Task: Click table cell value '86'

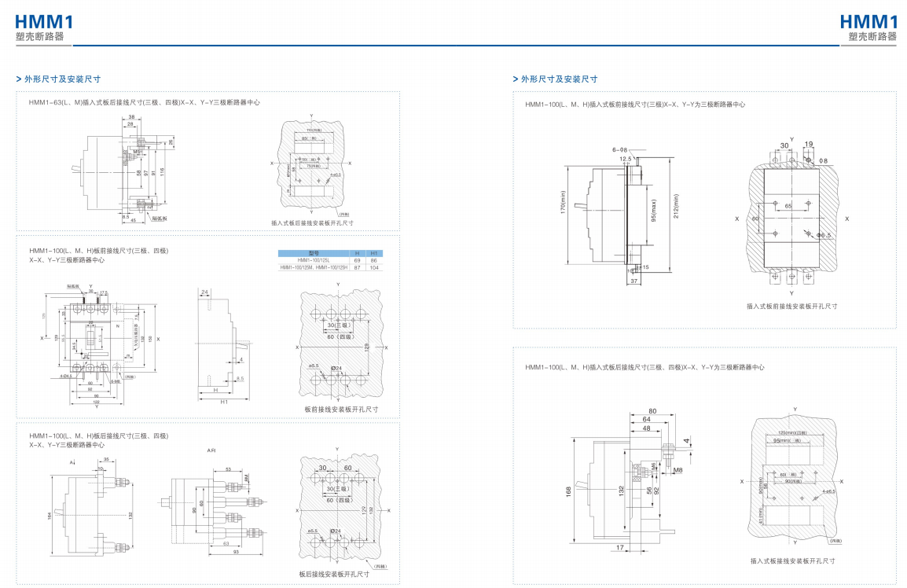Action: [x=373, y=260]
